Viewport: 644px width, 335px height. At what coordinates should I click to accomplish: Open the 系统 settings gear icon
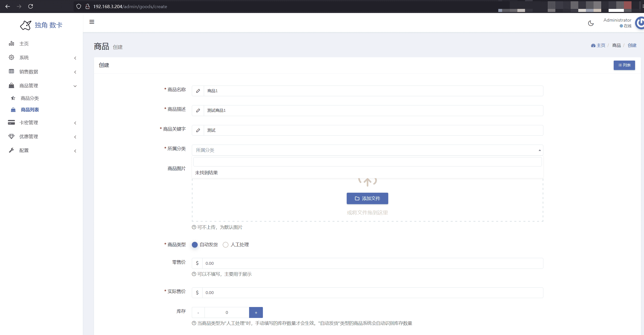pos(11,57)
